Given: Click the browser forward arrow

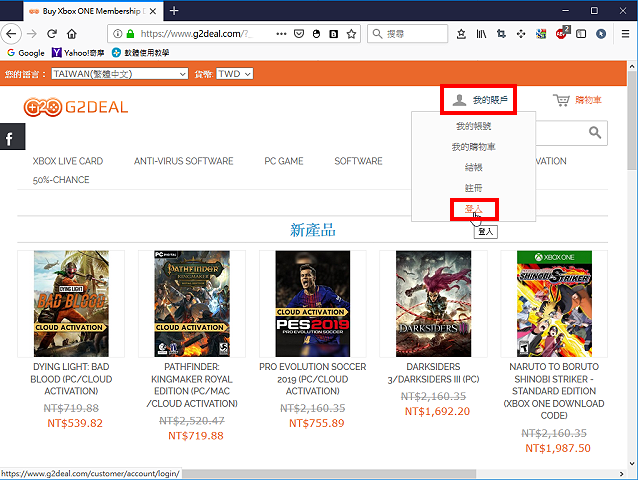Looking at the screenshot, I should (32, 34).
